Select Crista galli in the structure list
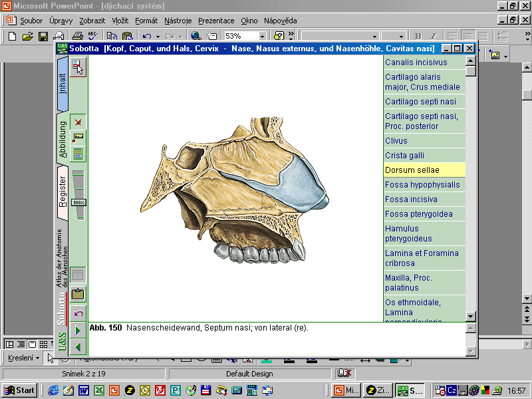 click(x=424, y=155)
